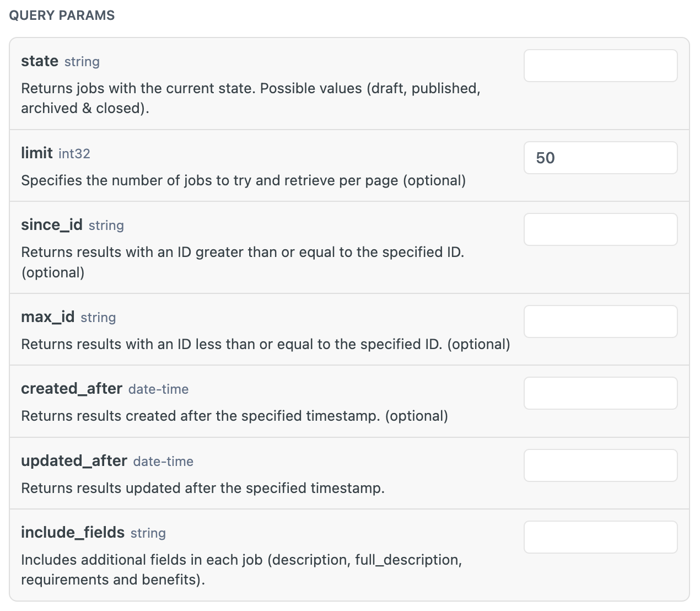This screenshot has height=611, width=700.
Task: Click the max_id input field
Action: [600, 321]
